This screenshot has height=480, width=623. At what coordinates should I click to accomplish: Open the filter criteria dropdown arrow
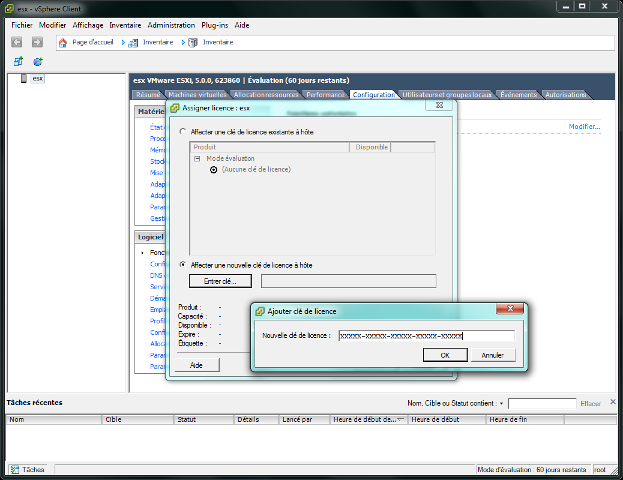click(501, 403)
